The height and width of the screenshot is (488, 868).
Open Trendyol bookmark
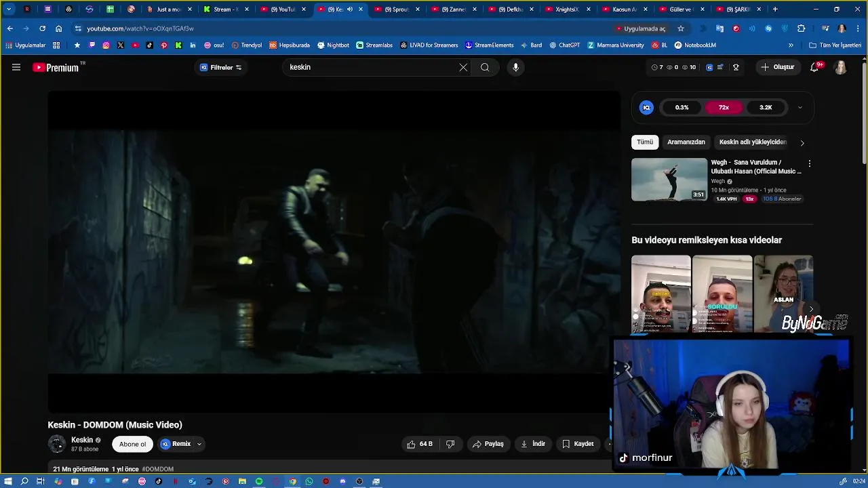(247, 45)
